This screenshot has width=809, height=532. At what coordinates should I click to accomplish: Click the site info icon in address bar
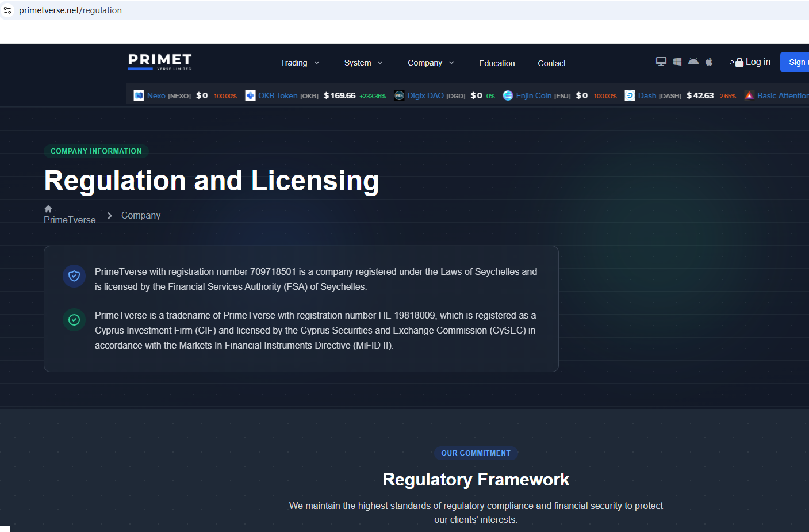7,10
